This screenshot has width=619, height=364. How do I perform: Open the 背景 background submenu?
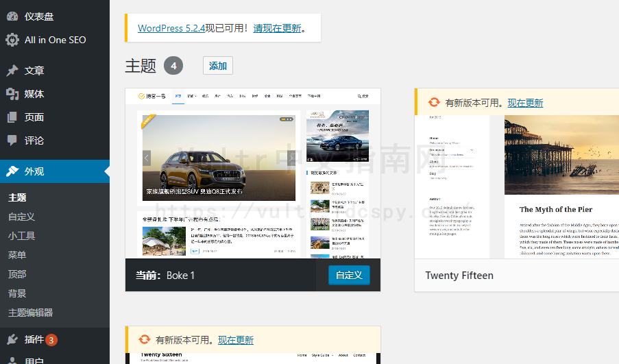pyautogui.click(x=17, y=293)
